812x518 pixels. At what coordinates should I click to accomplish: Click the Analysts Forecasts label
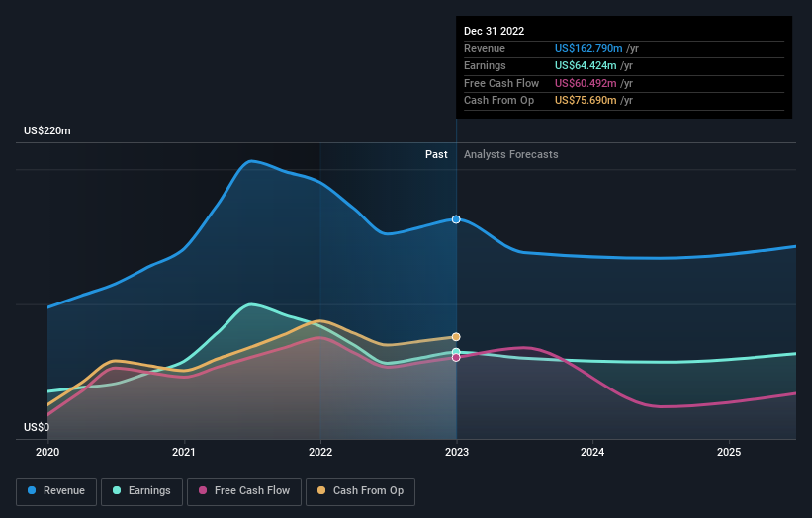tap(511, 154)
